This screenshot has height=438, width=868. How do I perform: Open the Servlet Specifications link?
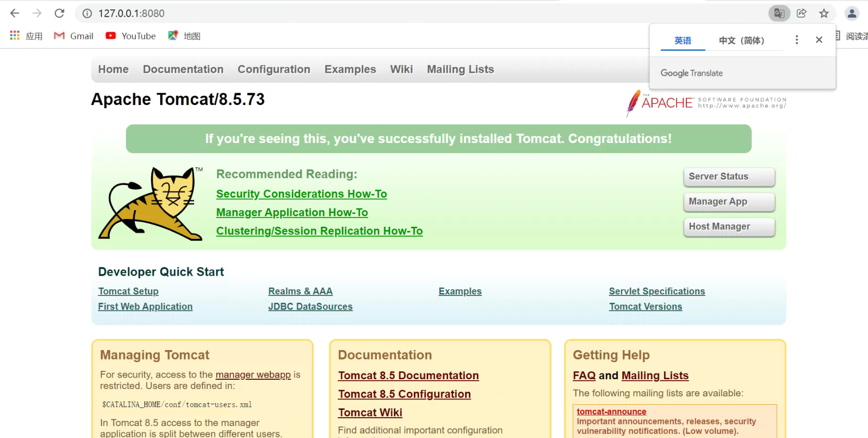657,291
